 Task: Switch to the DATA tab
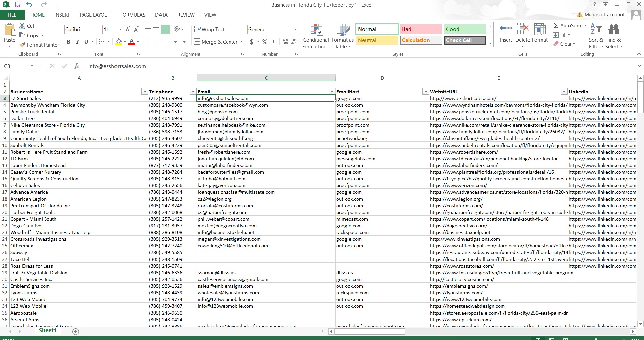tap(161, 15)
